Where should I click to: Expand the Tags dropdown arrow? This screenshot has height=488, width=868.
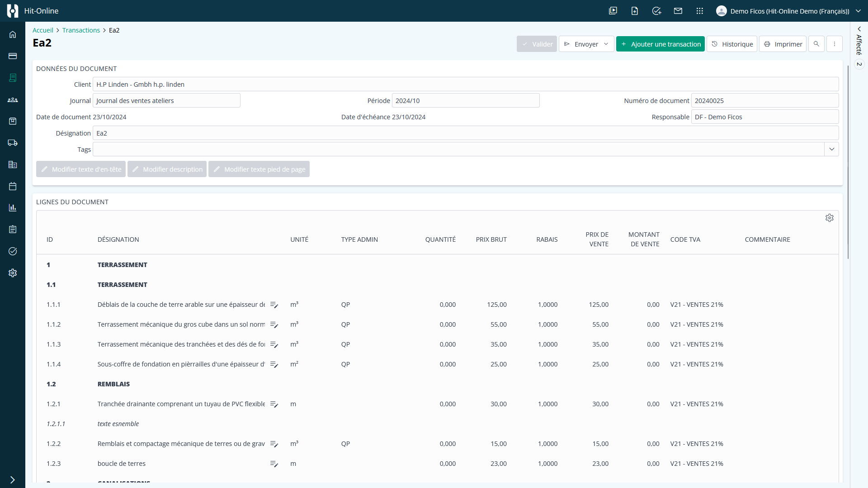832,149
